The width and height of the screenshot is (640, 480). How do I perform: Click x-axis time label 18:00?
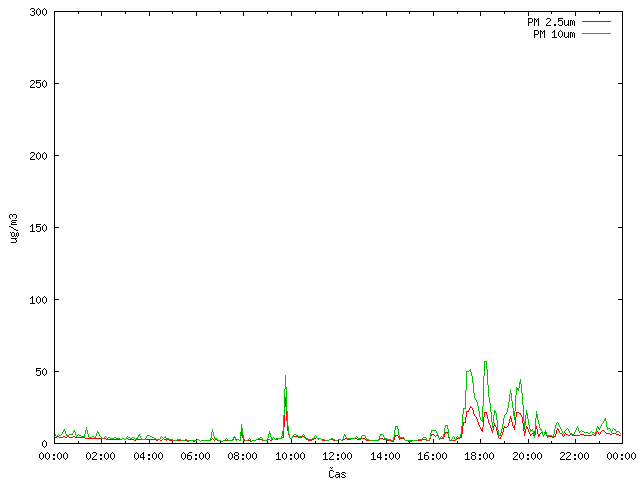[x=480, y=456]
